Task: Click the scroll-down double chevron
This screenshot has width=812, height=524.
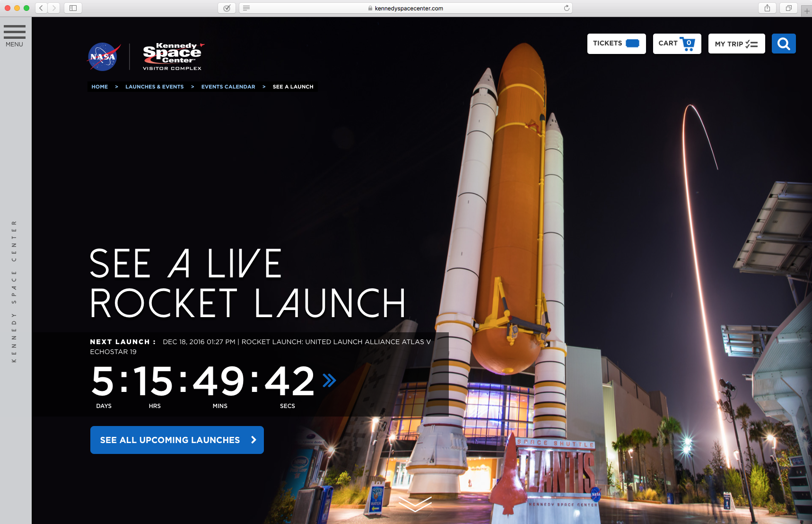Action: click(415, 504)
